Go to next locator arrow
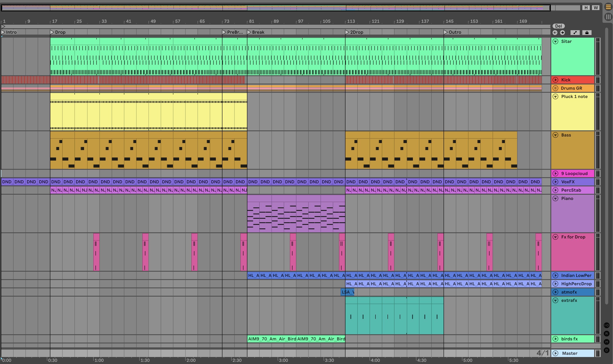Viewport: 613px width, 364px height. [562, 33]
